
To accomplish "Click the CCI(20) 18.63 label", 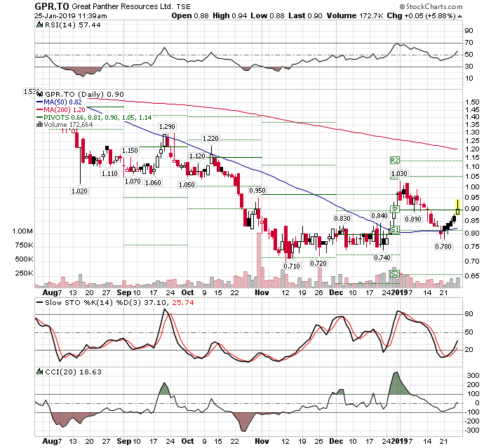I will (x=73, y=372).
